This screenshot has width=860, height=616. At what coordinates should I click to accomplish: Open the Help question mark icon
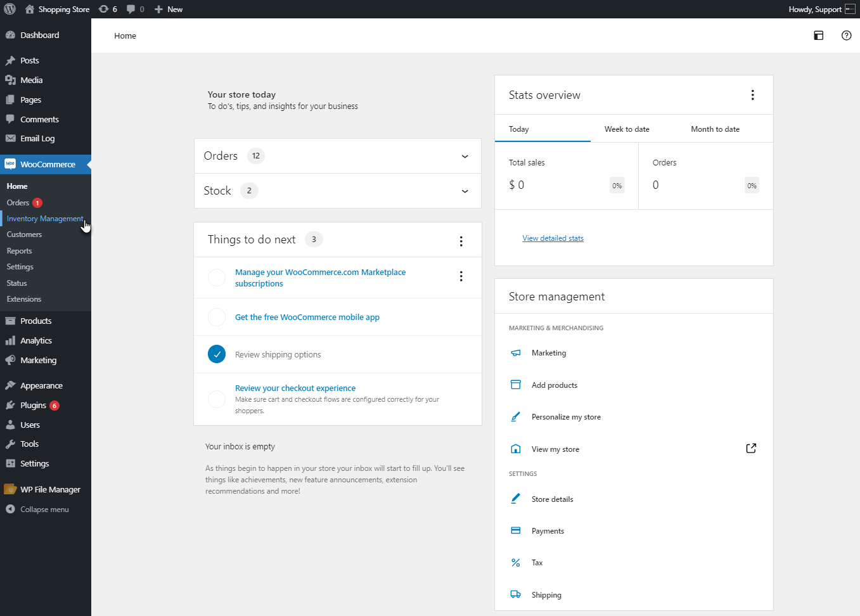pyautogui.click(x=847, y=35)
